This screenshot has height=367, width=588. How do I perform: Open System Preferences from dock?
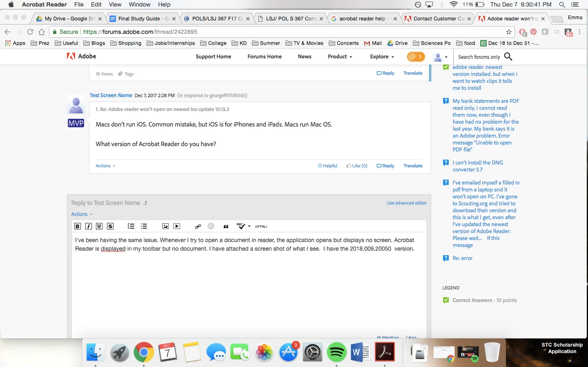[x=312, y=352]
